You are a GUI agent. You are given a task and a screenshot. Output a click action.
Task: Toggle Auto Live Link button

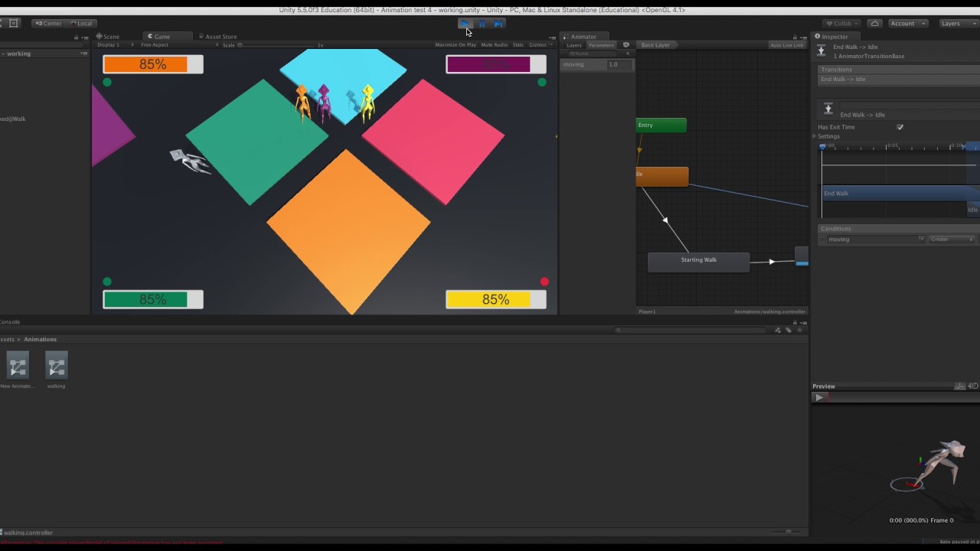coord(787,45)
